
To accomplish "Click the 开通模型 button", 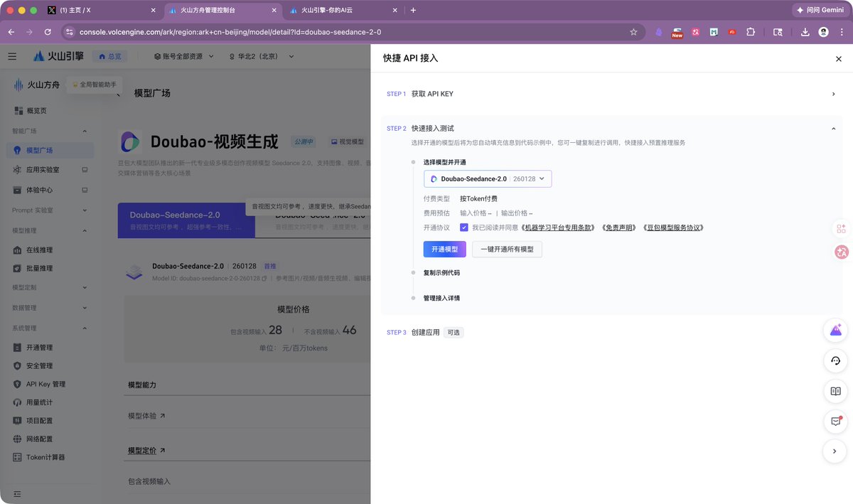I will [x=445, y=250].
